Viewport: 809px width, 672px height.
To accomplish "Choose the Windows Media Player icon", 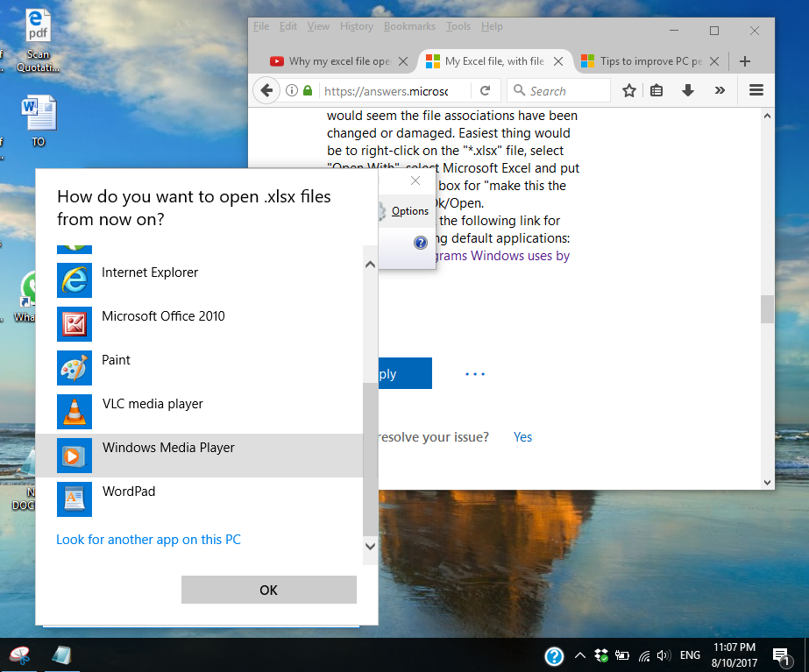I will (75, 456).
